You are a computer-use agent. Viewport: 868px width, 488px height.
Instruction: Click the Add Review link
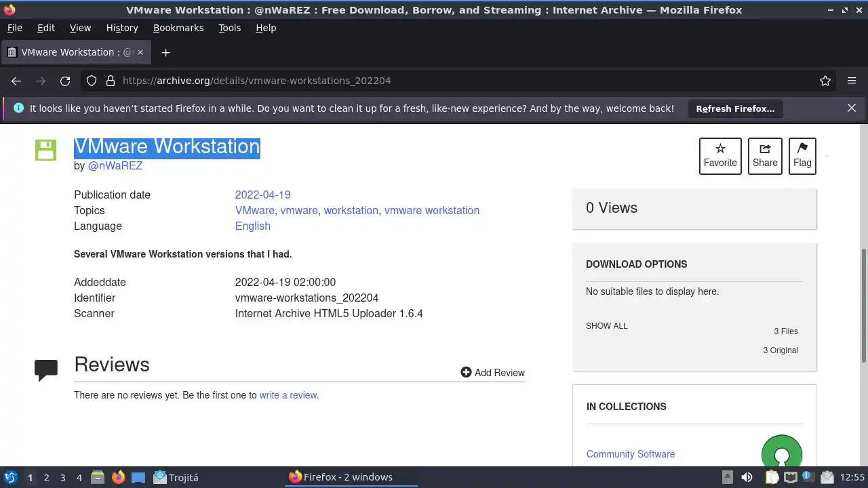(492, 372)
